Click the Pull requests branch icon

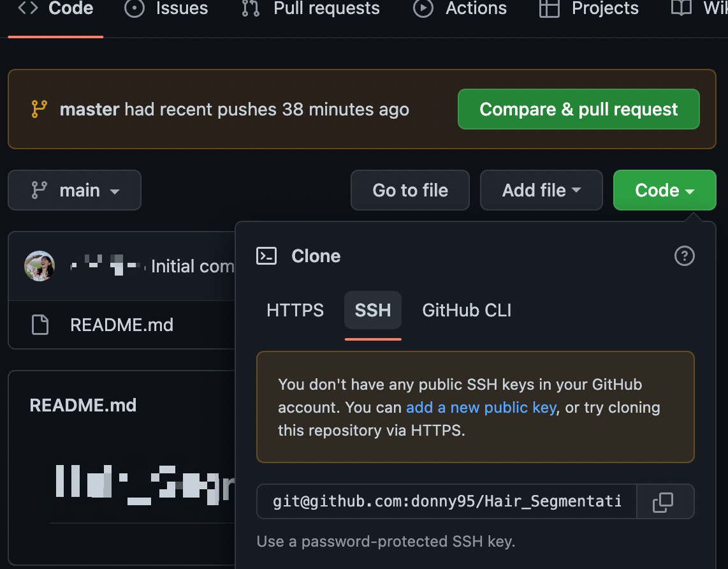(251, 8)
